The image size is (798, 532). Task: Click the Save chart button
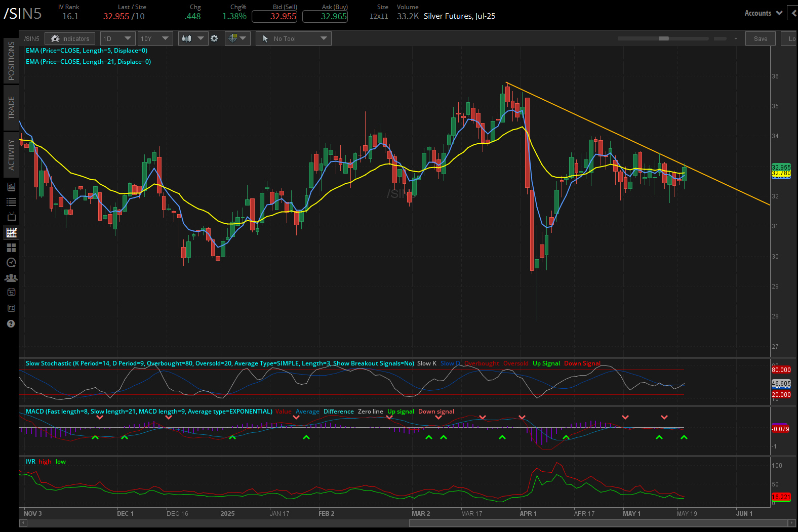(x=761, y=38)
